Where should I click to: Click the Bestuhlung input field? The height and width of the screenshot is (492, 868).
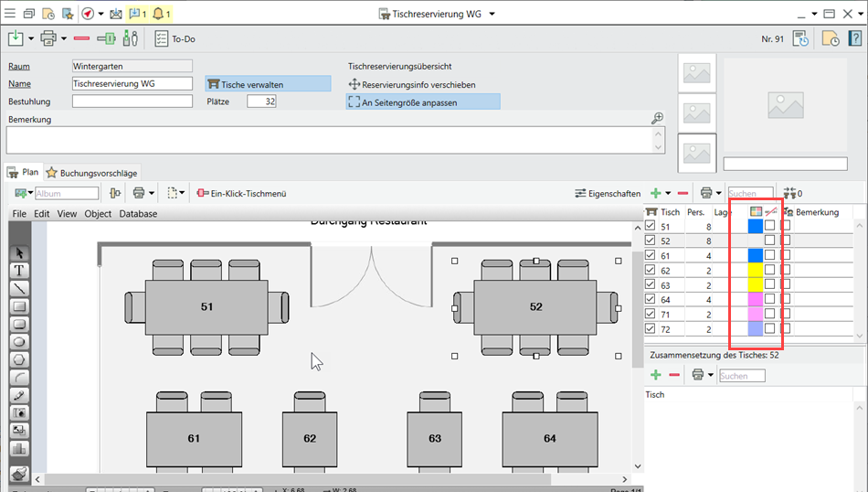(x=132, y=102)
